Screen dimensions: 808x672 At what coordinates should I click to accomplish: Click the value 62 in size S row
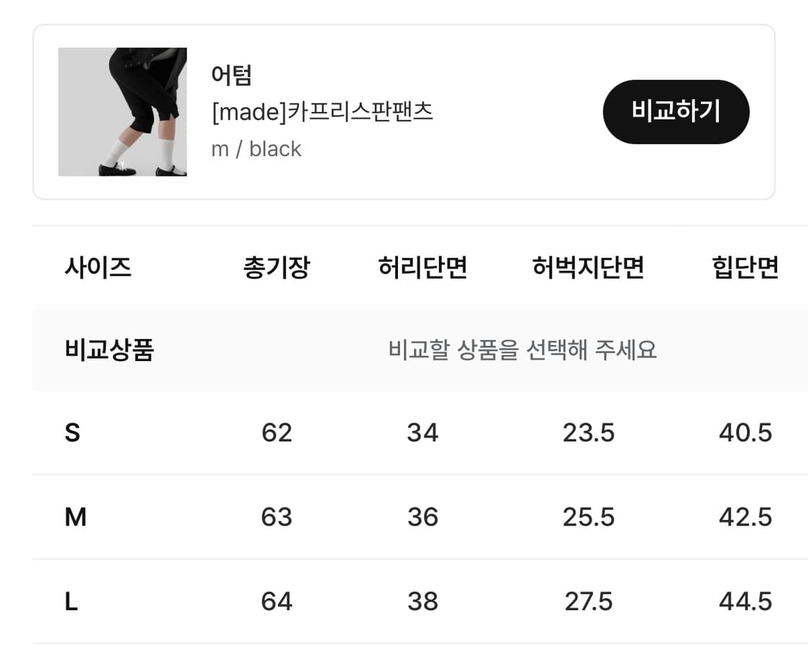(x=277, y=433)
